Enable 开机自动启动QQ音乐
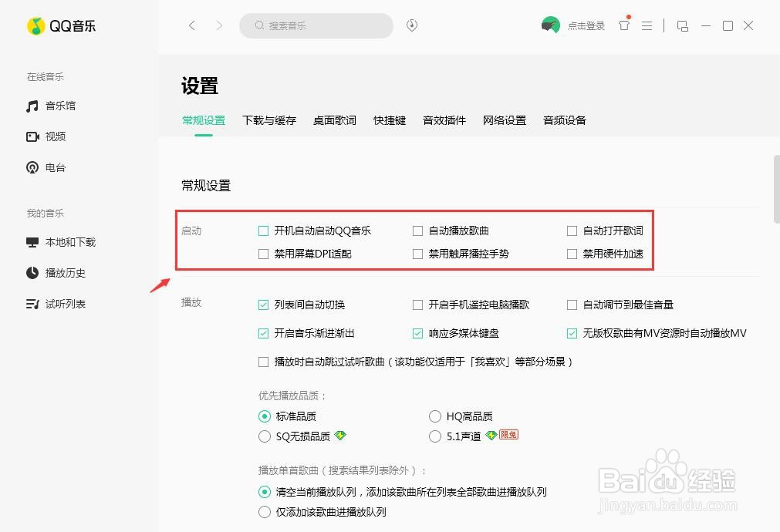Image resolution: width=780 pixels, height=532 pixels. [263, 230]
